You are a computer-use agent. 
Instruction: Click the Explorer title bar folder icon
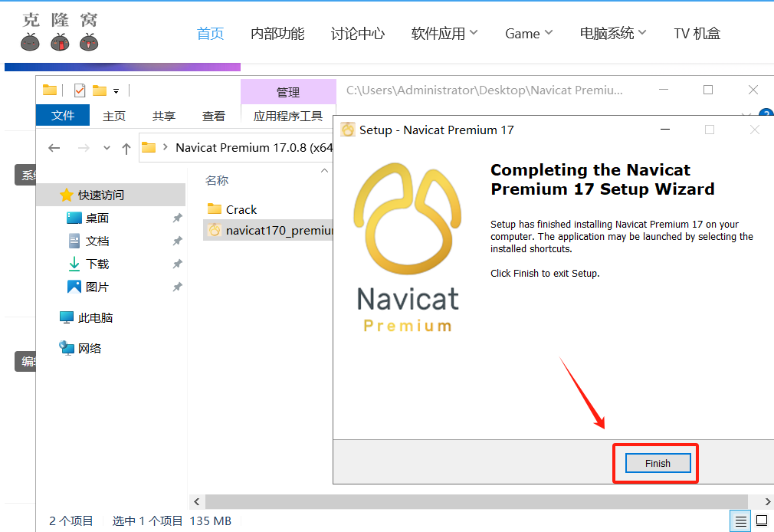[49, 90]
